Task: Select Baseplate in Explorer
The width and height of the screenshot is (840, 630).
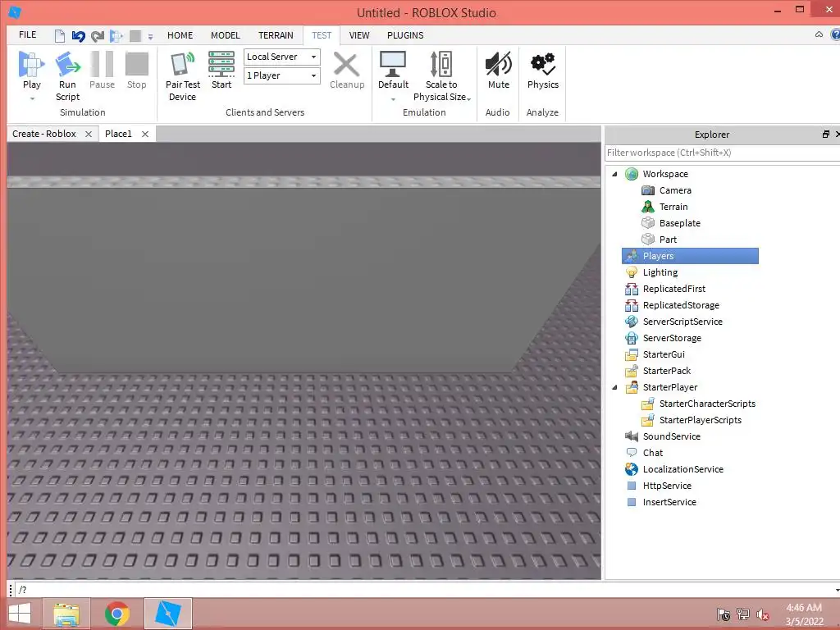Action: point(680,223)
